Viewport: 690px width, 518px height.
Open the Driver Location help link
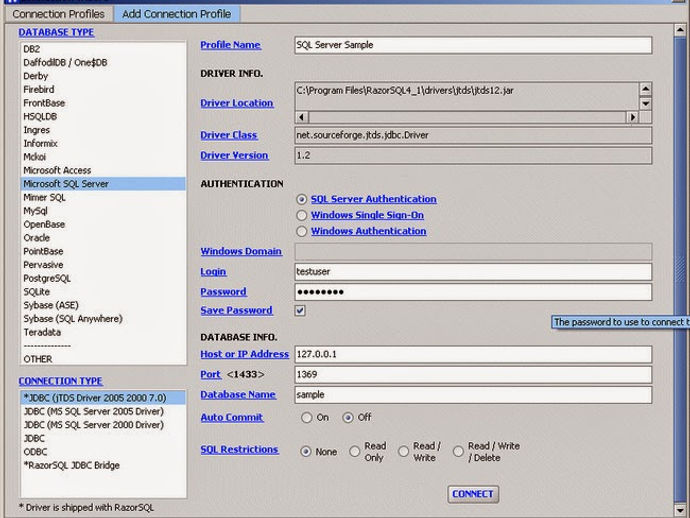coord(237,103)
